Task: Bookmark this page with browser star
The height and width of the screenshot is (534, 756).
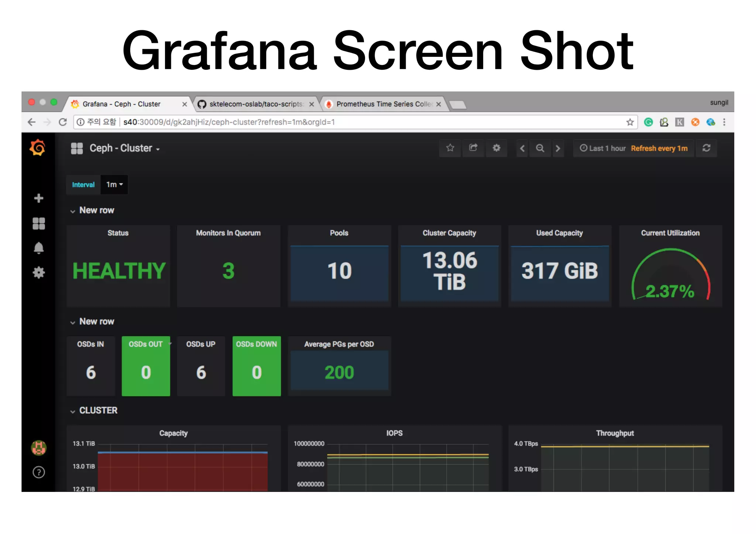Action: pyautogui.click(x=630, y=122)
